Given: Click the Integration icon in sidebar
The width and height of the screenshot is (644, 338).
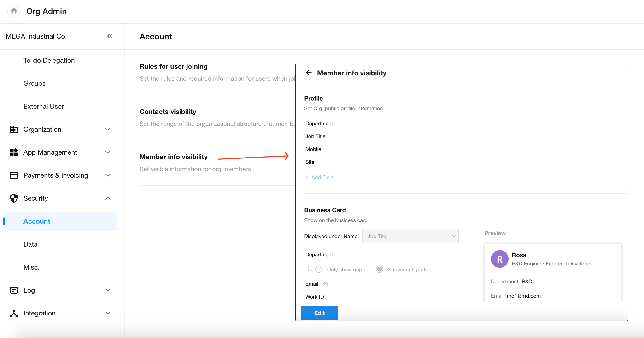Looking at the screenshot, I should [x=14, y=313].
